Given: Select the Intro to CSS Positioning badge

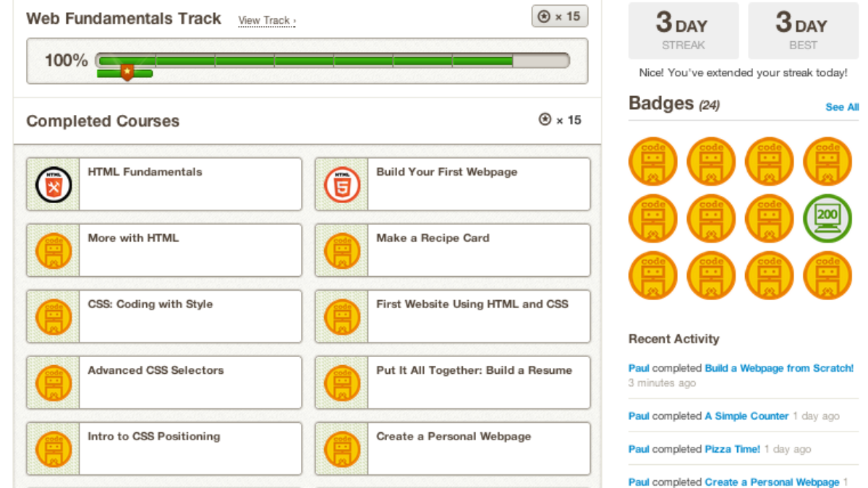Looking at the screenshot, I should pyautogui.click(x=52, y=448).
